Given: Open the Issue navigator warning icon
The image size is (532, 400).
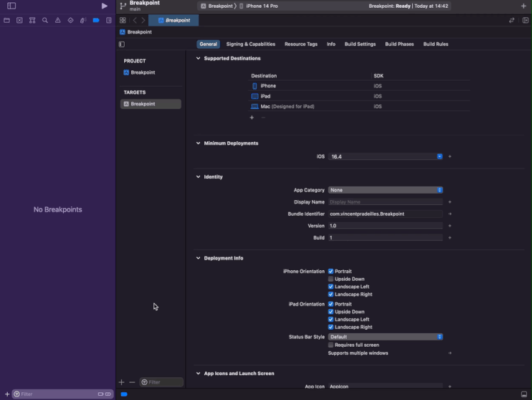Looking at the screenshot, I should click(57, 21).
